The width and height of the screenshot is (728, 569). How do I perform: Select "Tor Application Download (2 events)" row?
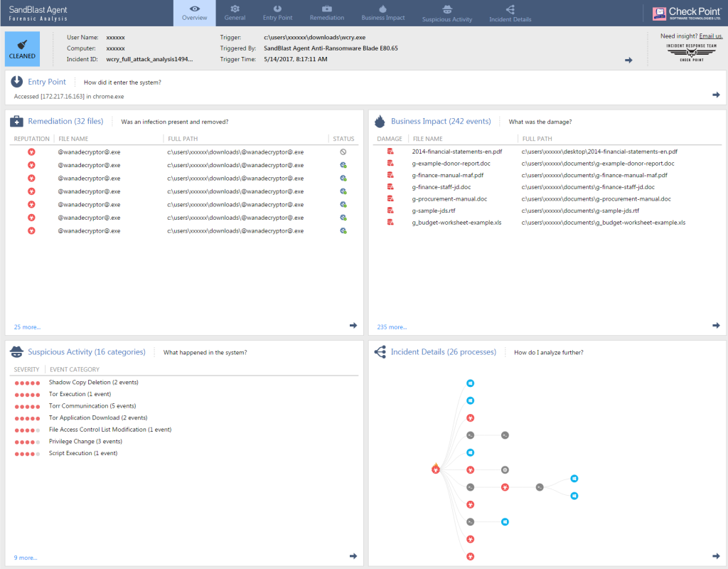coord(184,418)
